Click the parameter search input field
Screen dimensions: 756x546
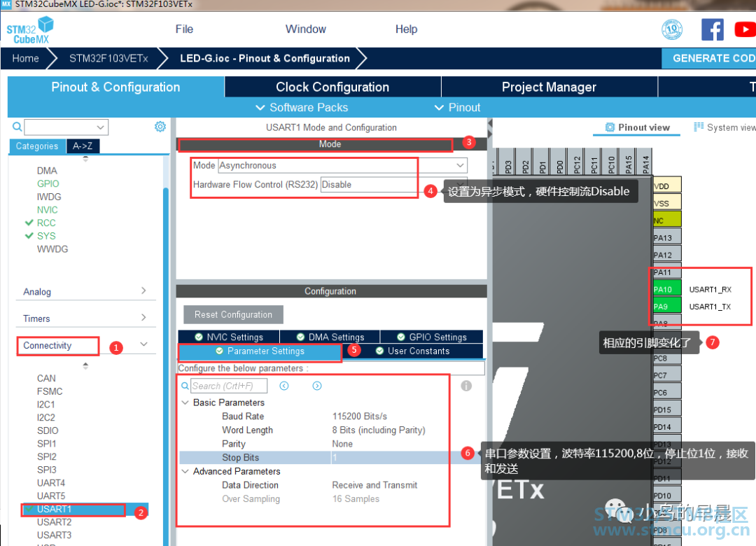228,386
